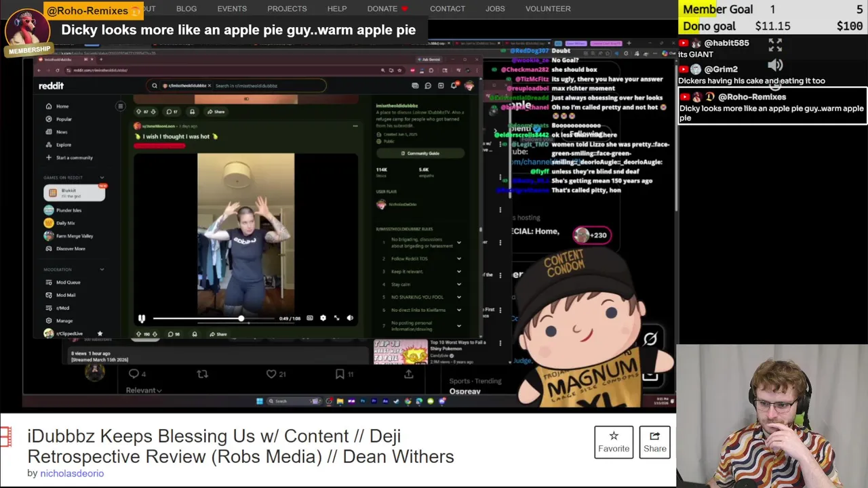Viewport: 868px width, 488px height.
Task: Expand the 'Stay calm' rule
Action: click(458, 285)
